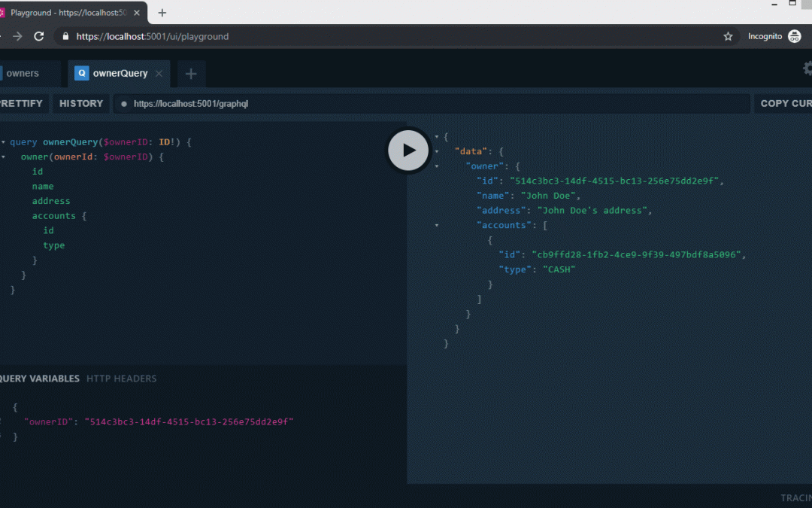Bookmark this page with the star icon
This screenshot has width=812, height=508.
point(728,36)
